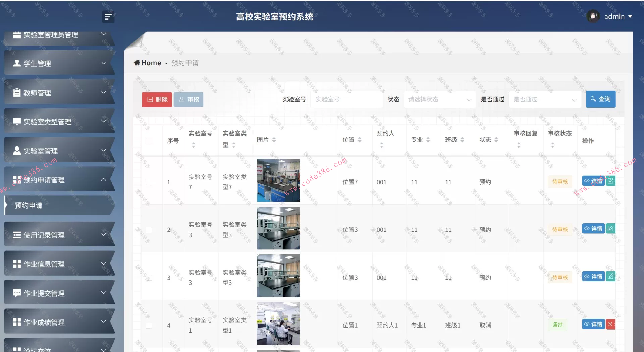Open the 是否通过 pass-status dropdown
Image resolution: width=644 pixels, height=352 pixels.
coord(544,99)
